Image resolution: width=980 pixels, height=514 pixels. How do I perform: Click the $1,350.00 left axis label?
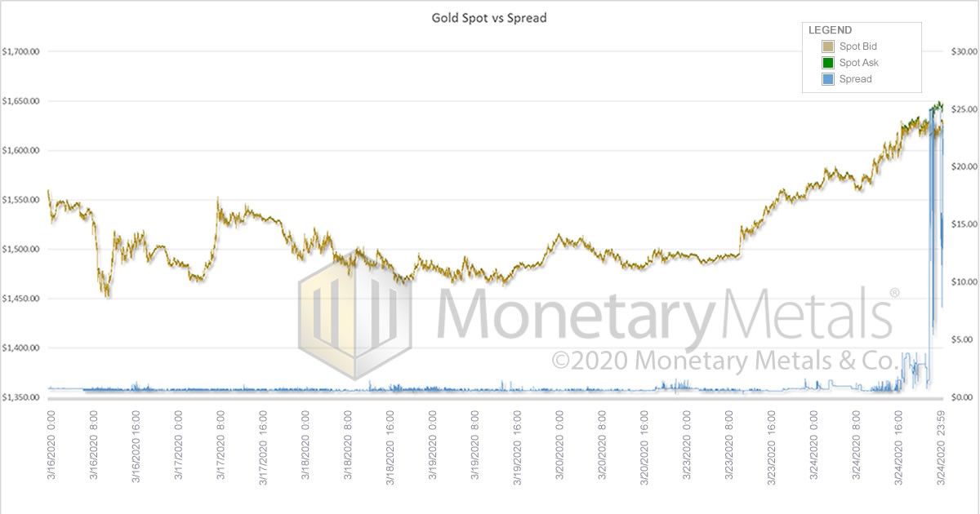point(21,397)
